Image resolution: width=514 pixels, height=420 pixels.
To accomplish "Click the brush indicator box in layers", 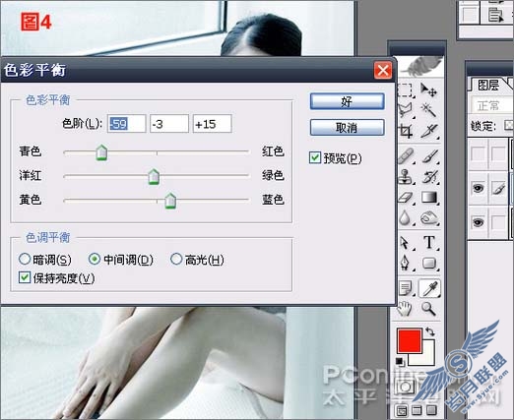I will (x=498, y=188).
